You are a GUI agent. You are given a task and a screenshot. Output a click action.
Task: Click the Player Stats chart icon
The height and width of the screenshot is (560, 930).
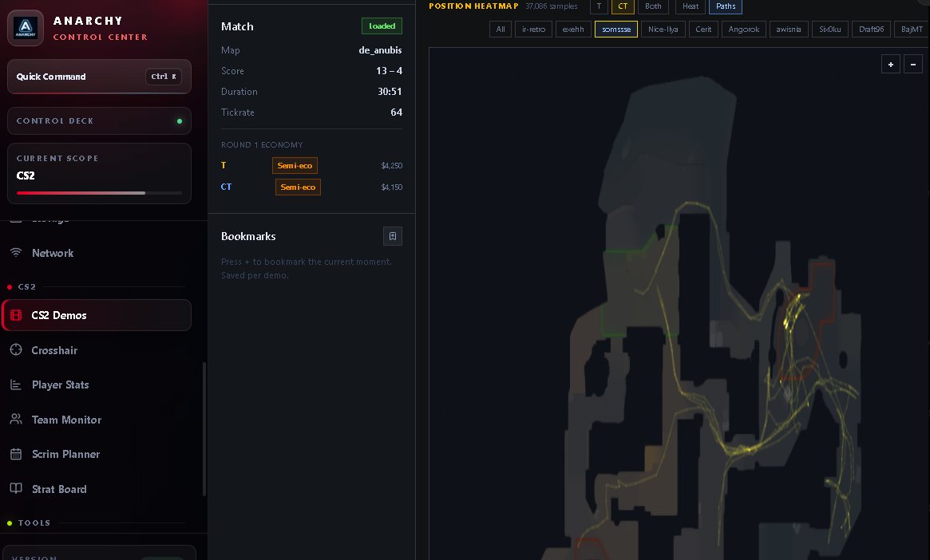point(16,385)
